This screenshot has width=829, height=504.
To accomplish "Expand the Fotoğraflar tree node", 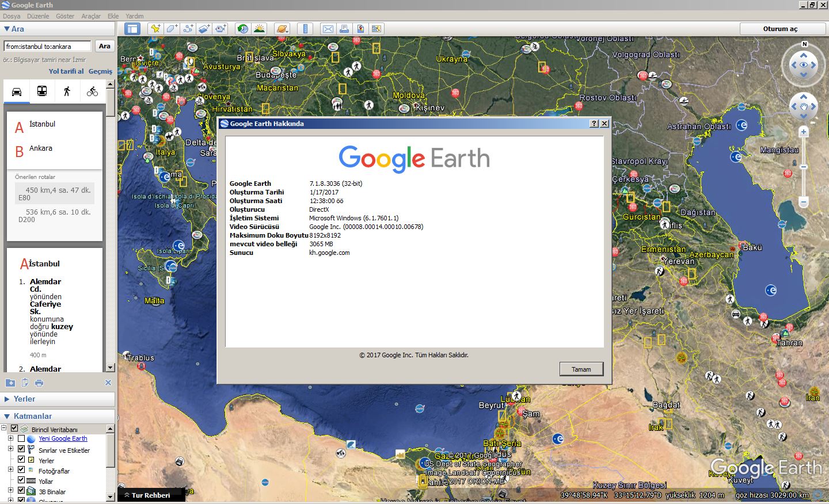I will 10,469.
